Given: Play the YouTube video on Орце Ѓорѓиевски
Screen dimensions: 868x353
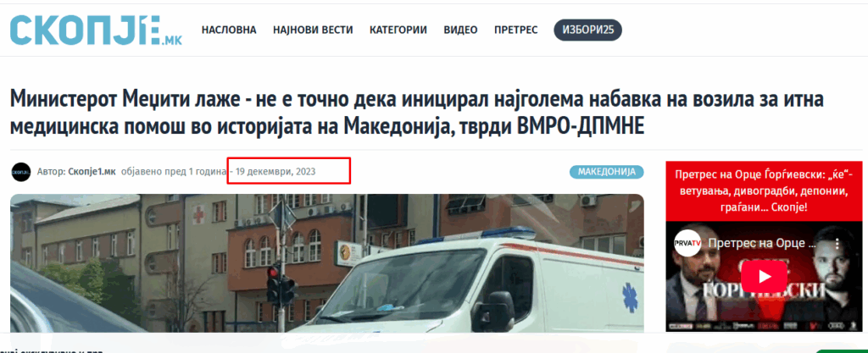Looking at the screenshot, I should [764, 276].
